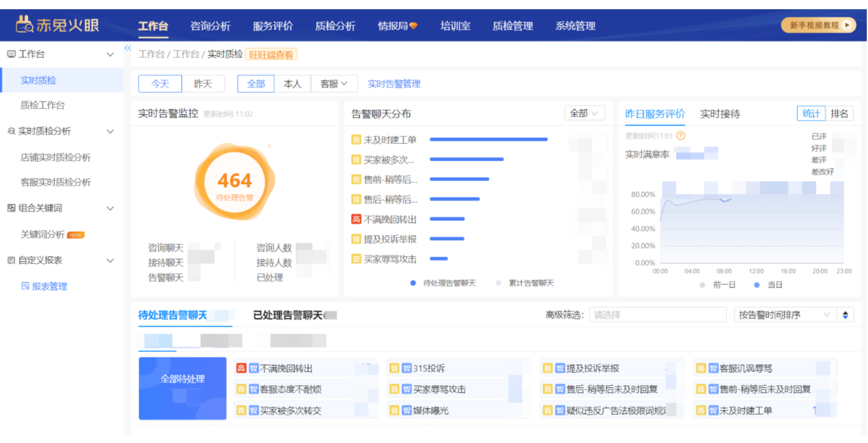Image resolution: width=868 pixels, height=443 pixels.
Task: Open the 客服 dropdown filter
Action: [x=334, y=84]
